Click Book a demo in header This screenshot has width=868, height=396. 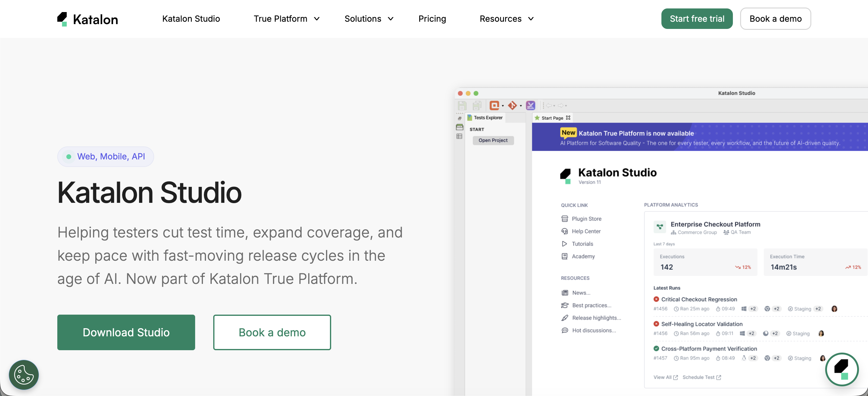(x=775, y=19)
